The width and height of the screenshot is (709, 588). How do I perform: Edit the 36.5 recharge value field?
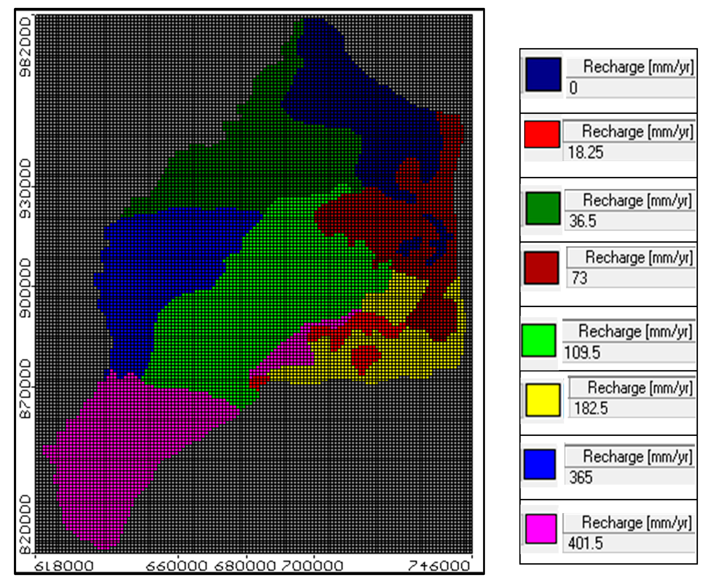tap(630, 221)
